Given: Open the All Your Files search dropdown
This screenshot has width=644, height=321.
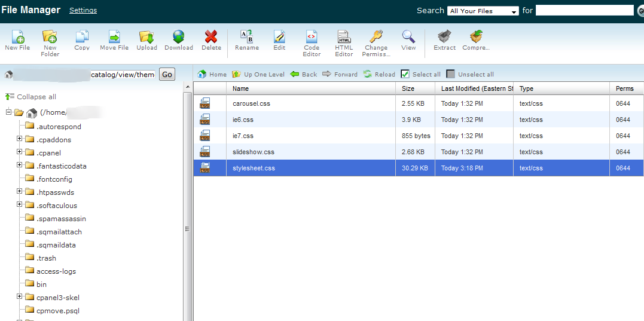Looking at the screenshot, I should pos(483,11).
